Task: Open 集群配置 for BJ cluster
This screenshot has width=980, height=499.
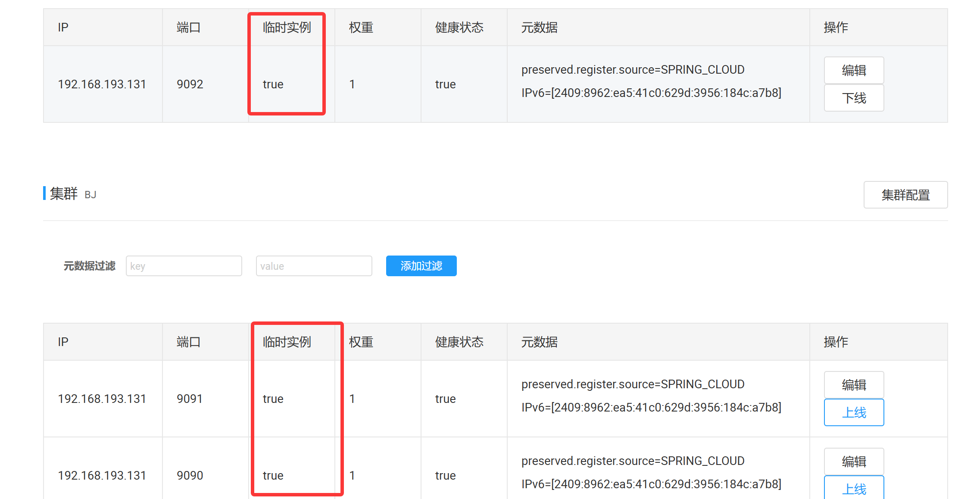Action: pos(905,195)
